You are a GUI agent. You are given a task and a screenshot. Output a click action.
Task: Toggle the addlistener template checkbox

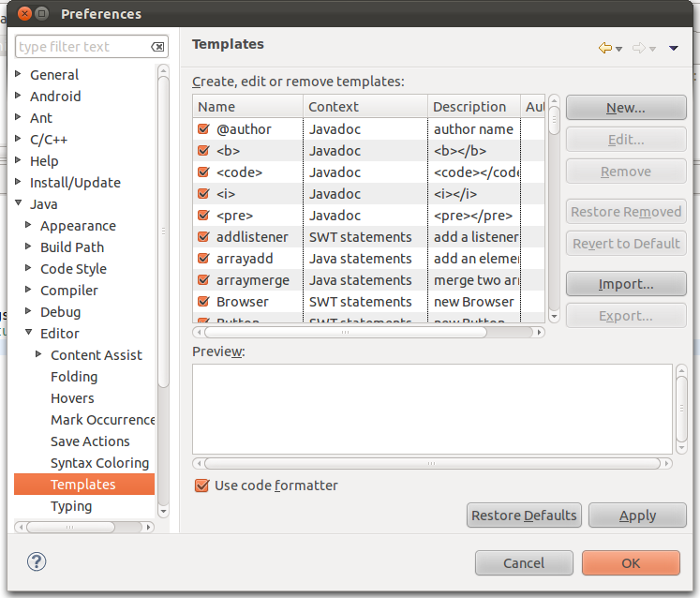click(x=203, y=237)
